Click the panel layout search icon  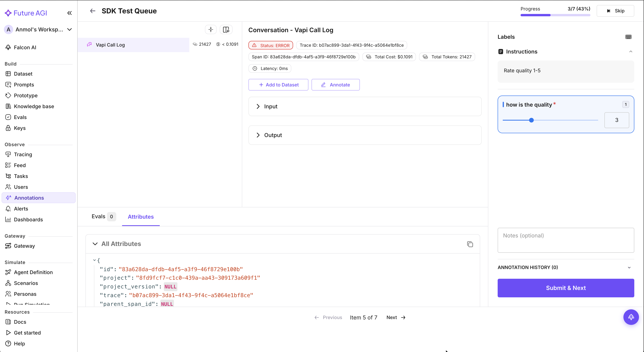pyautogui.click(x=226, y=29)
